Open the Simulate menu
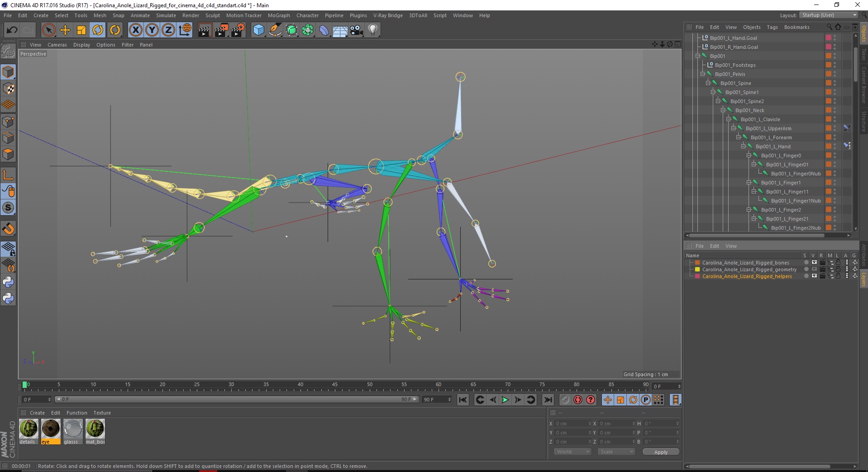 click(166, 15)
